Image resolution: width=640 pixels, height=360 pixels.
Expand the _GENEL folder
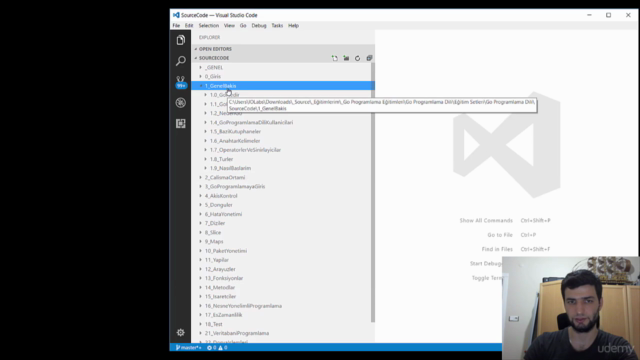pyautogui.click(x=283, y=67)
